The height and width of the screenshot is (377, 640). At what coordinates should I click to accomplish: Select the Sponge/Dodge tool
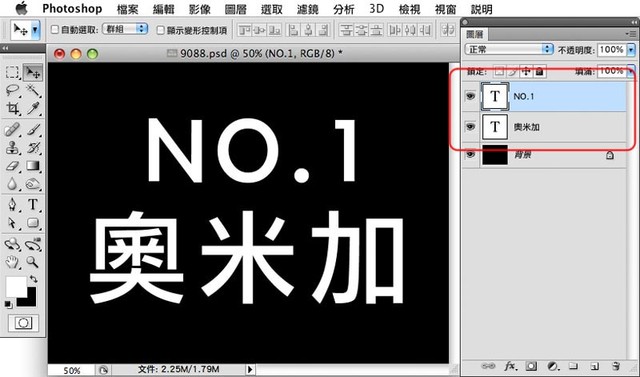click(x=33, y=184)
